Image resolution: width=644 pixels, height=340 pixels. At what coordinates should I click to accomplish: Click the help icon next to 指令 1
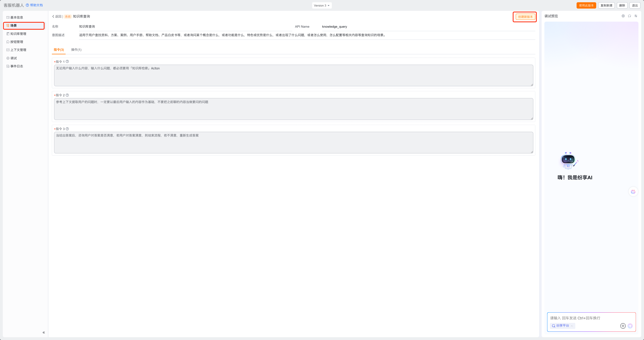point(67,62)
